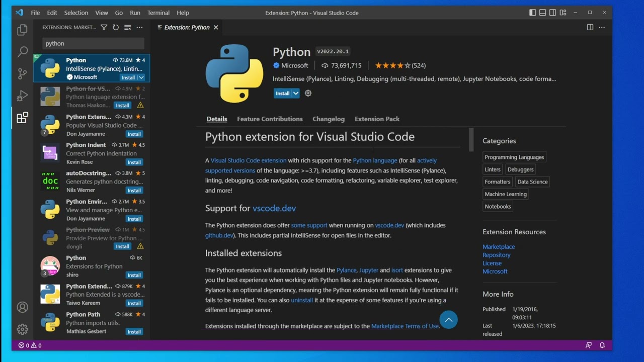Open the Python extension manage gear

(x=308, y=93)
